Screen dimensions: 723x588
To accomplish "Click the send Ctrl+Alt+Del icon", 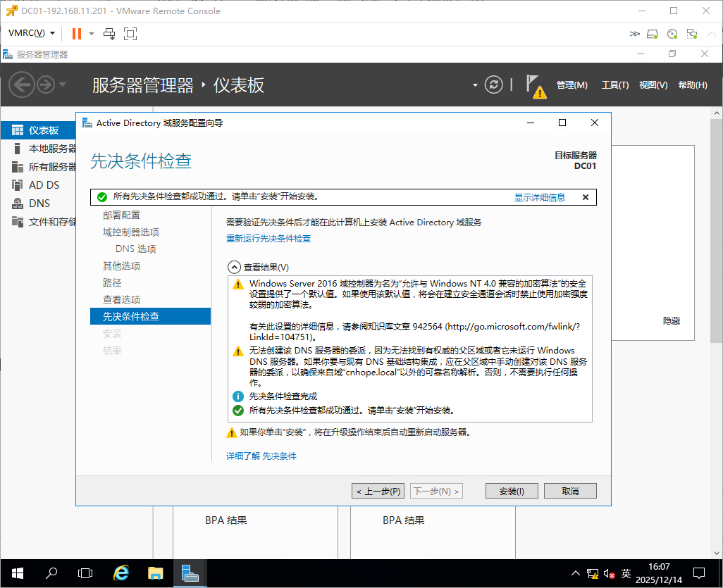I will coord(109,34).
